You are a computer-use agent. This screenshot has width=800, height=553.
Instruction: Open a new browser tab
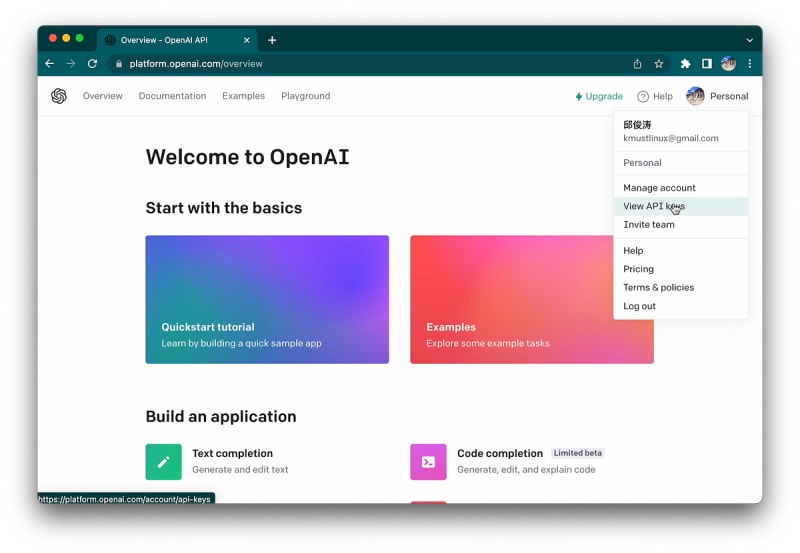(x=272, y=40)
